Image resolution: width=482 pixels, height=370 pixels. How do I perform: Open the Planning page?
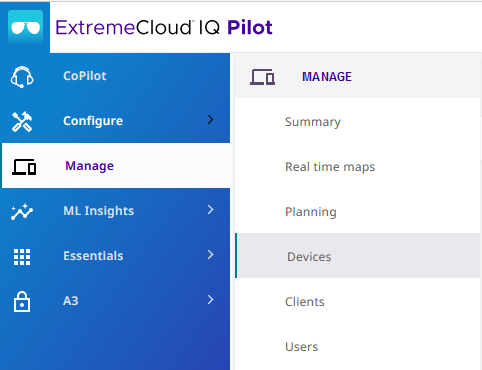point(358,212)
